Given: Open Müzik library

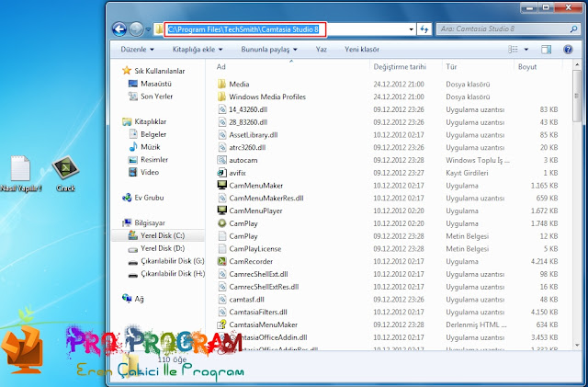Looking at the screenshot, I should click(x=150, y=147).
